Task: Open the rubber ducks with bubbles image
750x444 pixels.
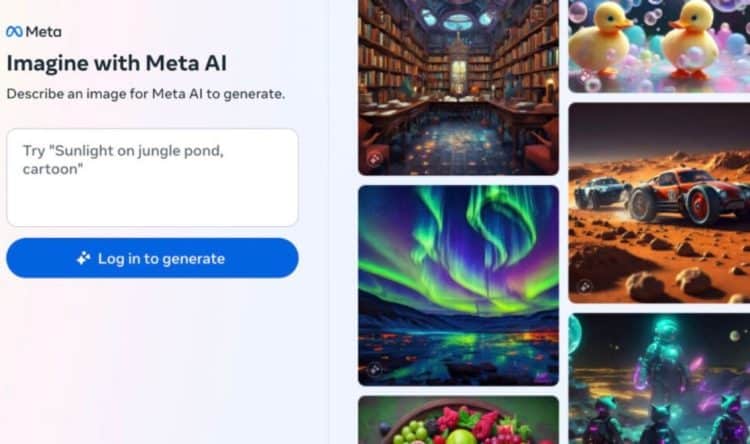Action: (x=659, y=46)
